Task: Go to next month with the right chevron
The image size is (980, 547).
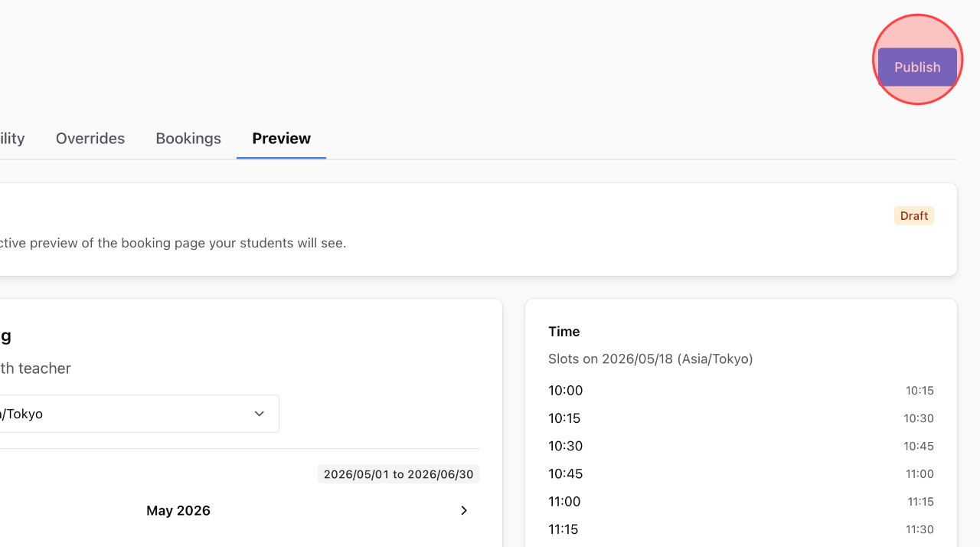Action: coord(464,510)
